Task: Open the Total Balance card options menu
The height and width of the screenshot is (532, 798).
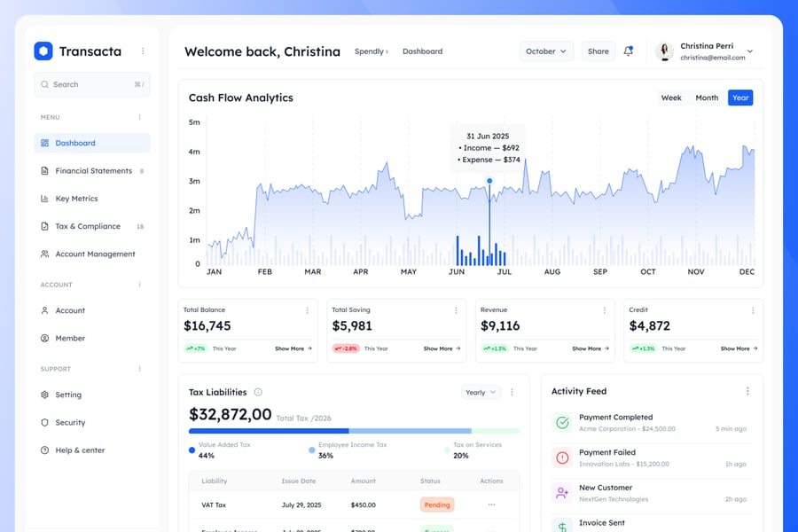Action: tap(308, 310)
